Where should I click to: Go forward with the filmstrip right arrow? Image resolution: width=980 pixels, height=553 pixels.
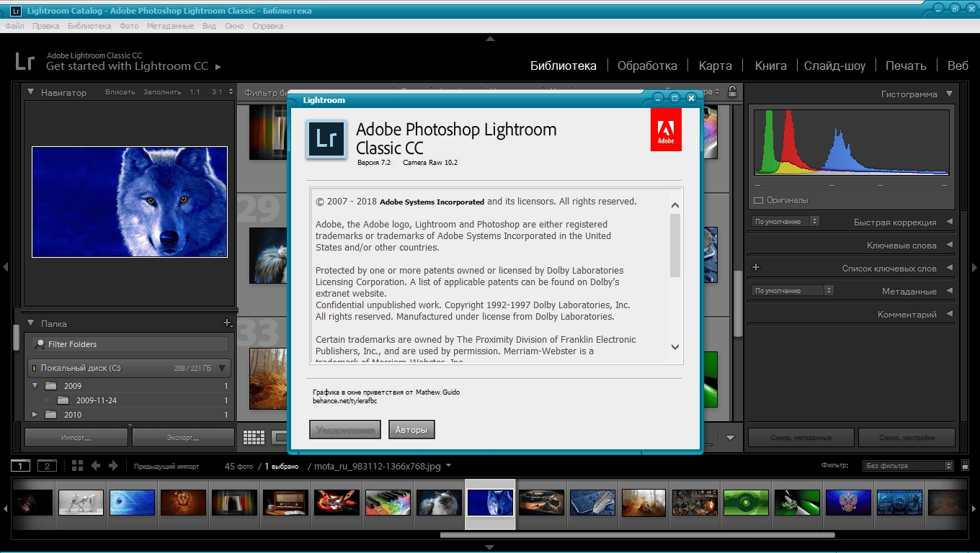click(113, 466)
